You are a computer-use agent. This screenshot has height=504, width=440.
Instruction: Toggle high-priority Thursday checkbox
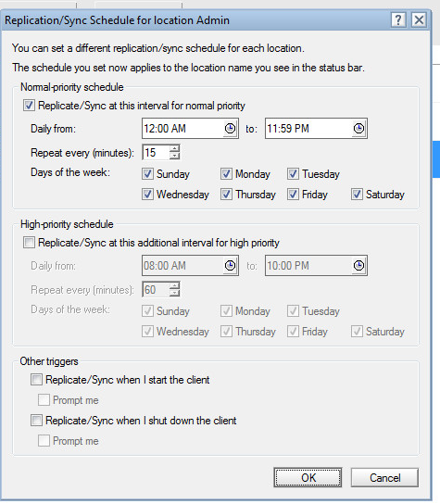[x=226, y=332]
